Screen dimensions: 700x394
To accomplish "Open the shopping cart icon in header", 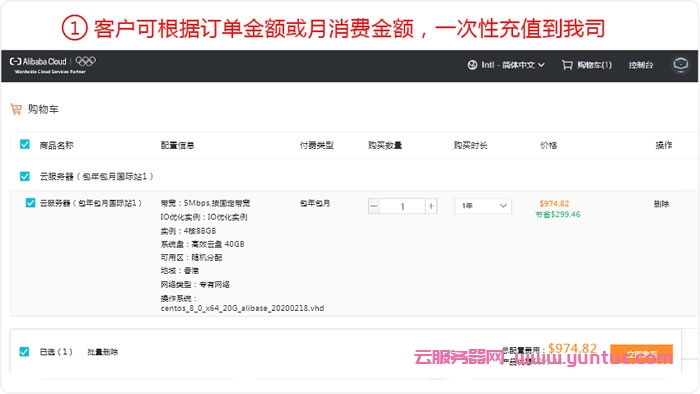I will coord(567,65).
